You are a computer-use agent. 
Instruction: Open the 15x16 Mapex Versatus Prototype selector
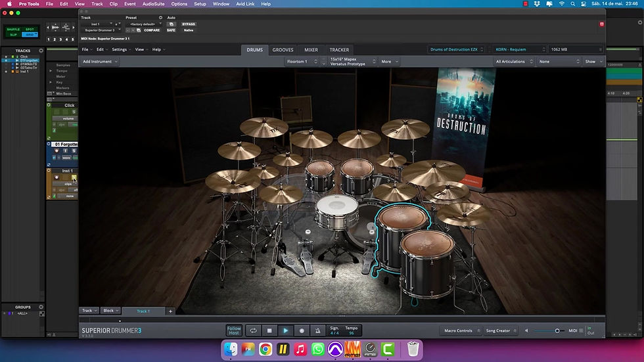(352, 62)
